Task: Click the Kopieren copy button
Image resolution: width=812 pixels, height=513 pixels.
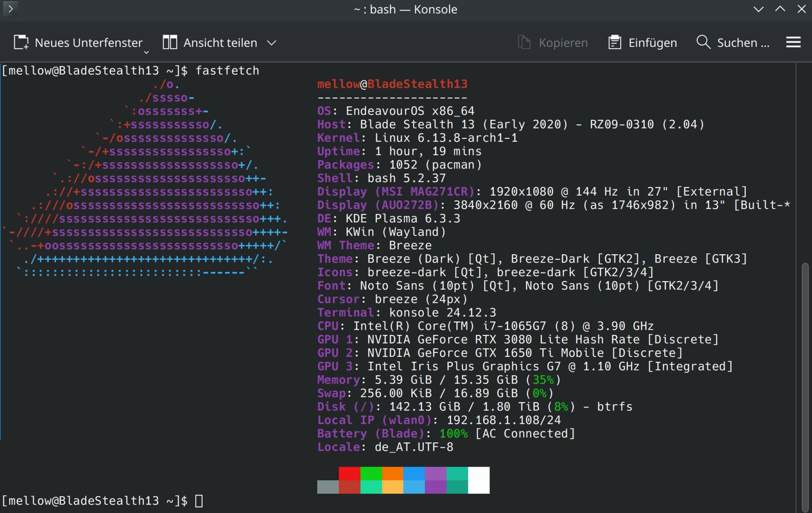Action: (553, 43)
